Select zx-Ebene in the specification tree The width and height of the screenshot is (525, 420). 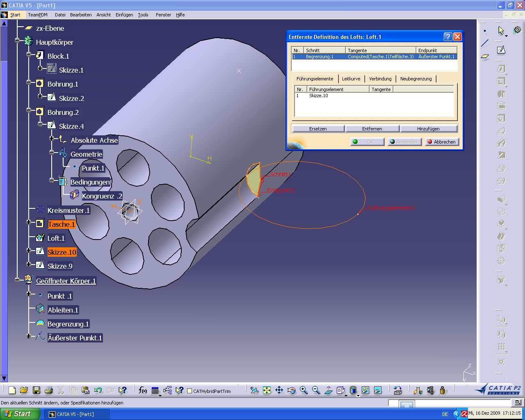click(50, 28)
